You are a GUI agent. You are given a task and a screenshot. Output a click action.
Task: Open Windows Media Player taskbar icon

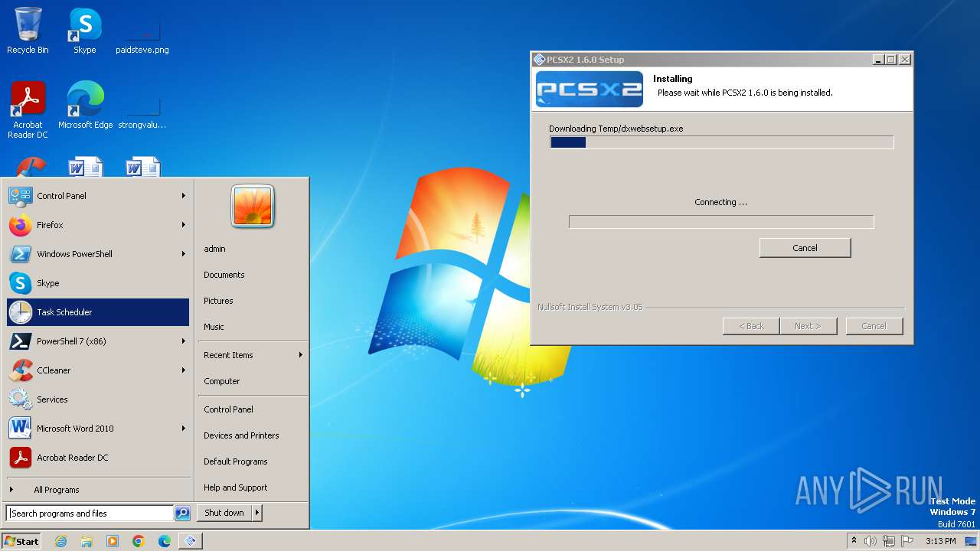click(x=113, y=541)
